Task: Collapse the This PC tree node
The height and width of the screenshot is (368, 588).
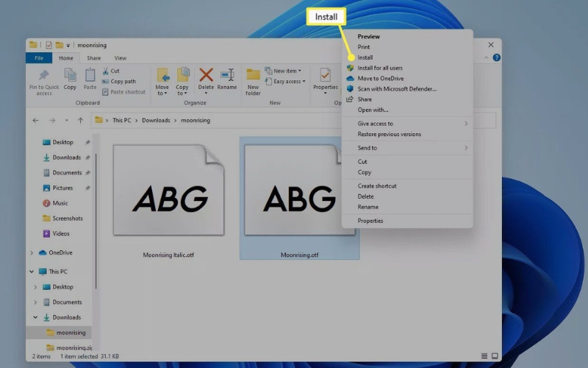Action: click(x=32, y=272)
